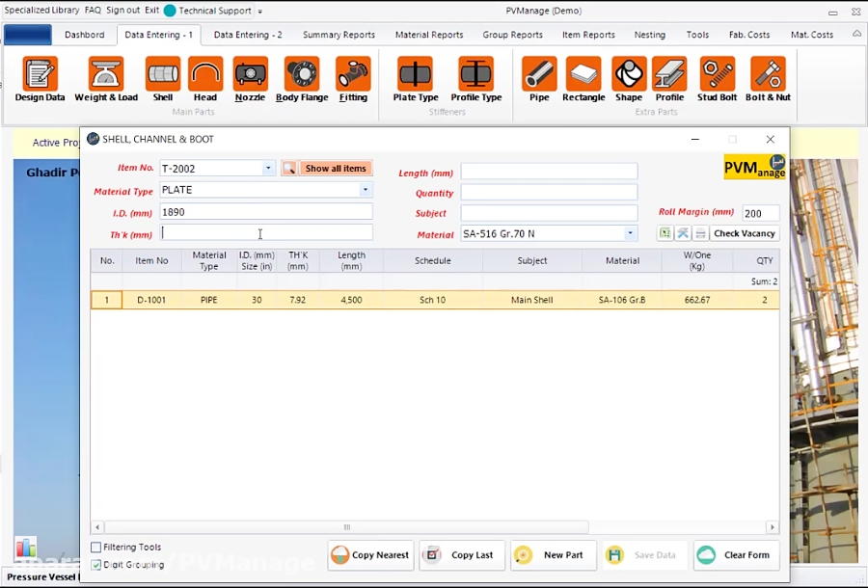Open the Design Data tool
Screen dimensions: 868x588
pos(40,79)
